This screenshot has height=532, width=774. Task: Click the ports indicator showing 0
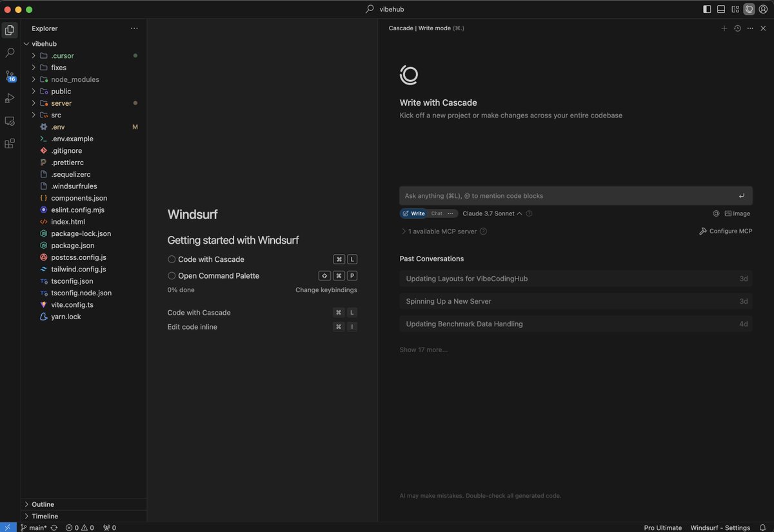(109, 527)
